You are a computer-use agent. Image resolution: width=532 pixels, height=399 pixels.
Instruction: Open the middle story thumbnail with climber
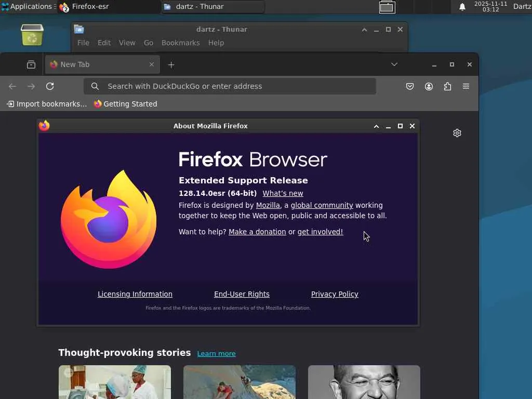coord(240,382)
